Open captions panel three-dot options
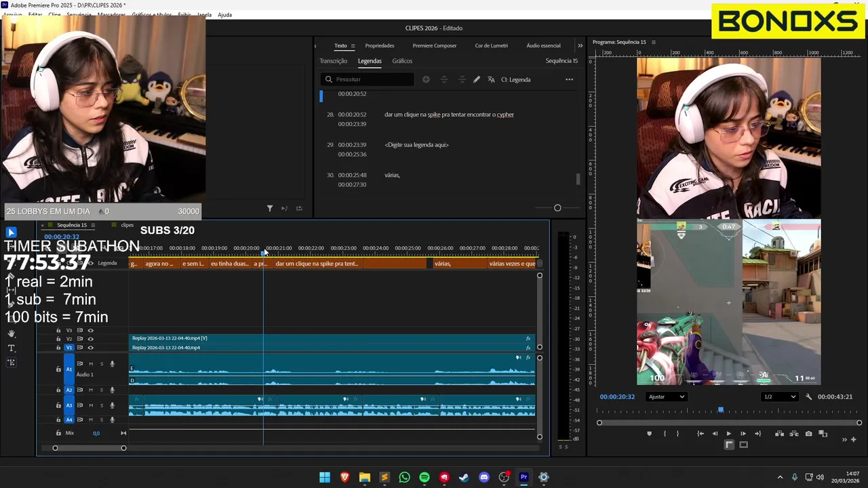The width and height of the screenshot is (868, 488). click(570, 79)
